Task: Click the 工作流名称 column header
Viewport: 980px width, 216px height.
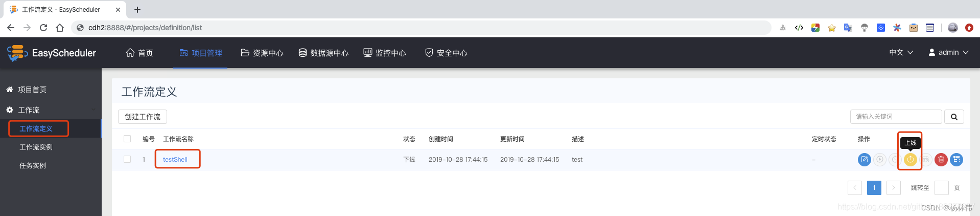Action: point(178,139)
